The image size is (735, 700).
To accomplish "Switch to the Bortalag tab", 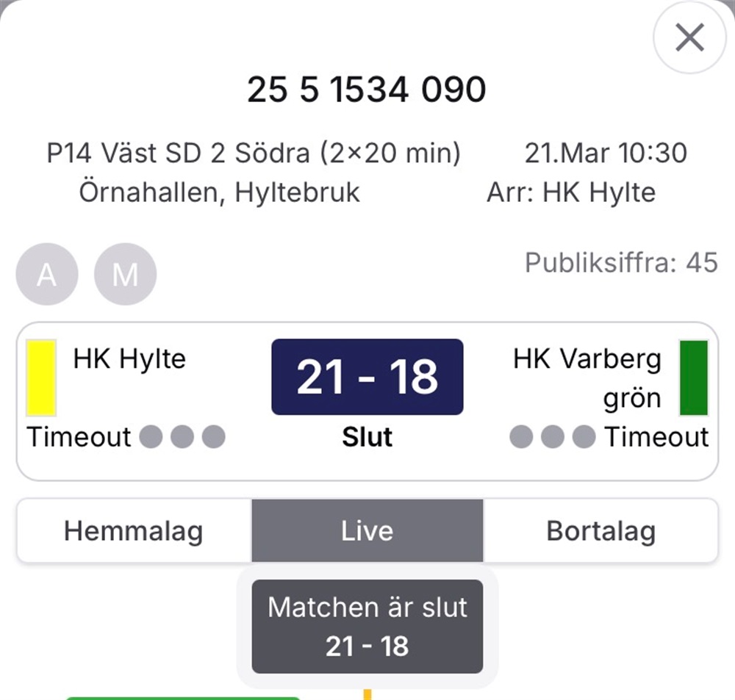I will pos(600,531).
